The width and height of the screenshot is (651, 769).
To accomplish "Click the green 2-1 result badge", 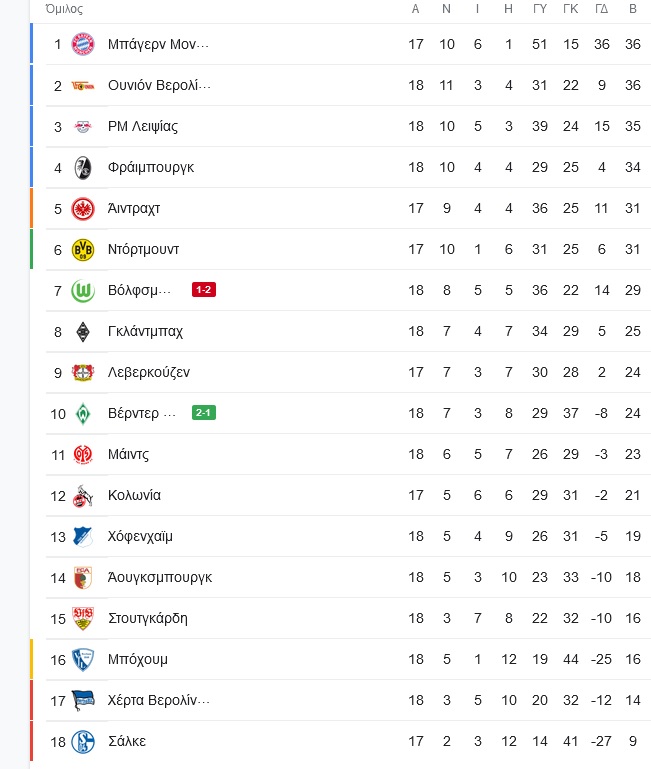I will pyautogui.click(x=204, y=413).
